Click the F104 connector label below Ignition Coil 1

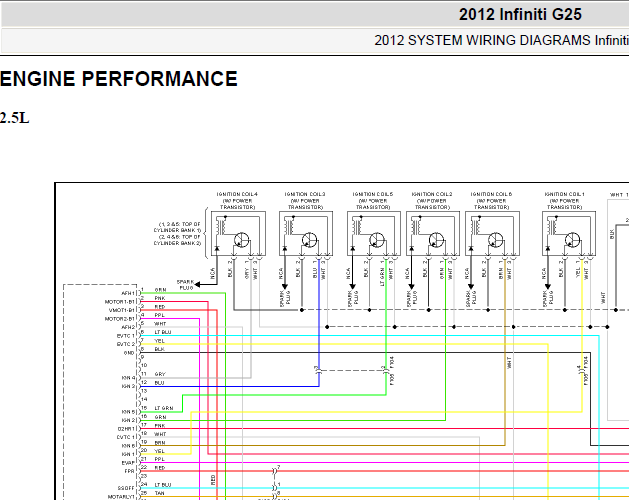[x=586, y=362]
